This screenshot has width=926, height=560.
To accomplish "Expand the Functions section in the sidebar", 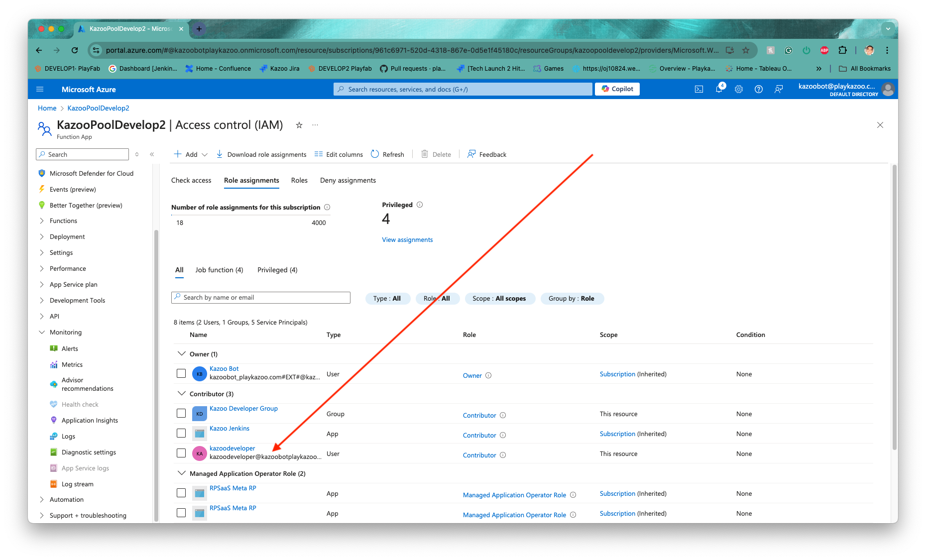I will pyautogui.click(x=64, y=221).
